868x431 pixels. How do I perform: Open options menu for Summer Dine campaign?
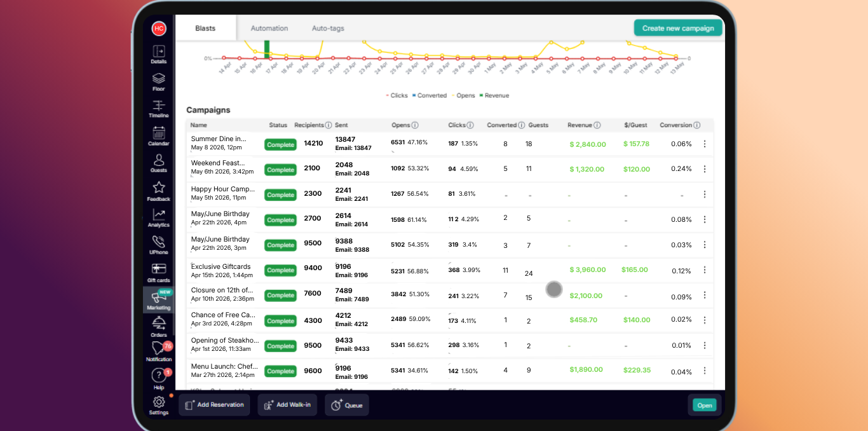[705, 144]
